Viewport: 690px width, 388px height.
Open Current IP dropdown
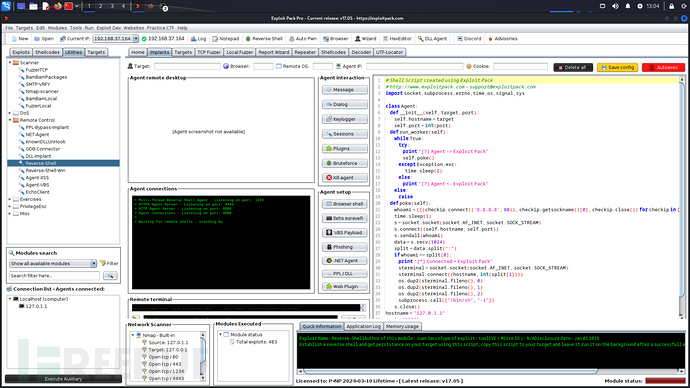point(136,39)
